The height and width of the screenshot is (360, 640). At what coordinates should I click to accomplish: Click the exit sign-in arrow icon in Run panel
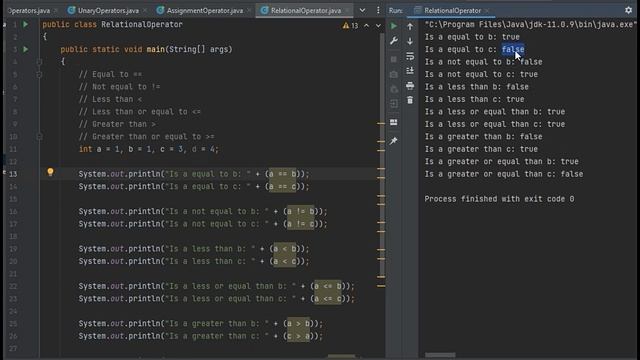[393, 104]
